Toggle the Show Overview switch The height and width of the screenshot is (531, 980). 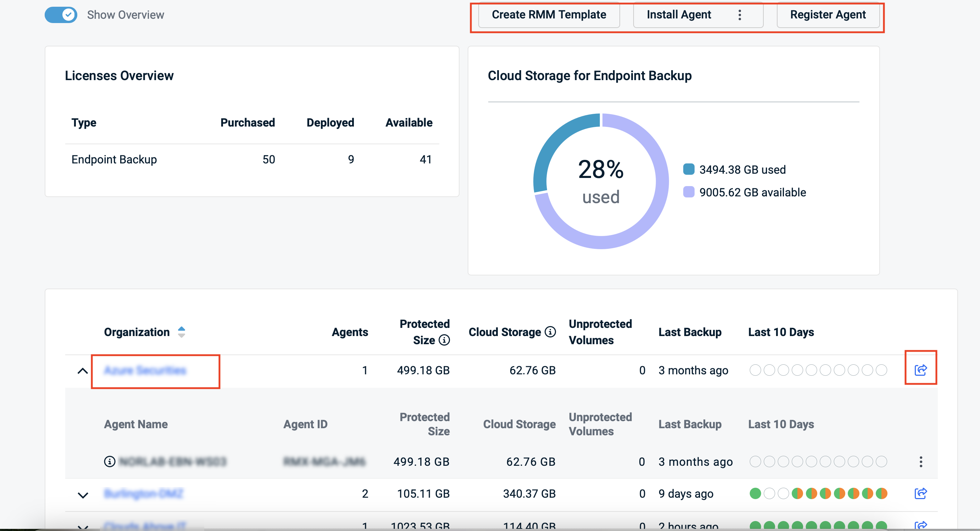(61, 15)
